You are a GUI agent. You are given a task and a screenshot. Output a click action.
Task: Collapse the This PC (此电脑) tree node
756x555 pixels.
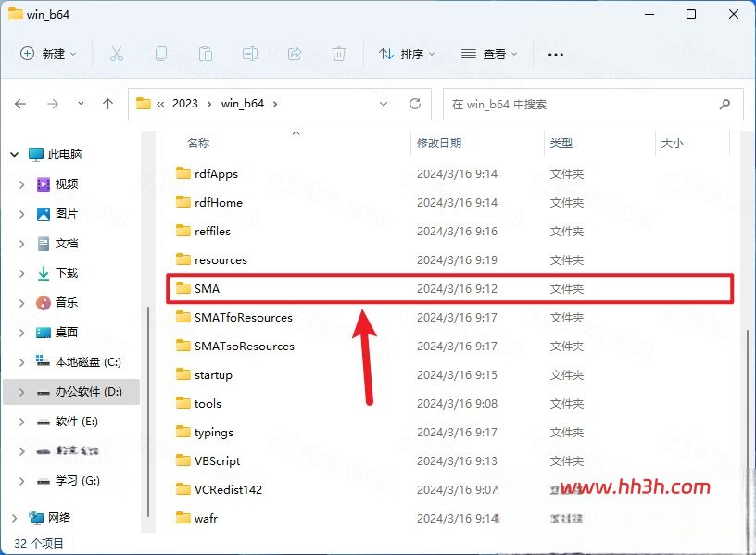click(x=15, y=155)
